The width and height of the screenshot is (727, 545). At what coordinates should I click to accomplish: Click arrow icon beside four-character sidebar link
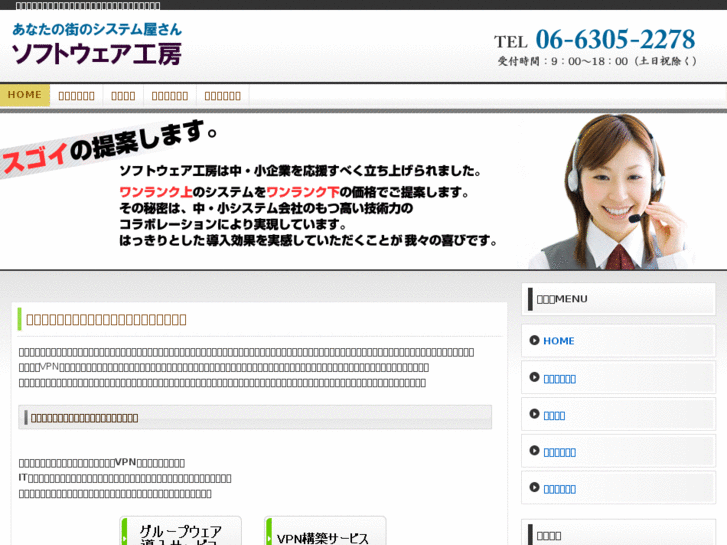534,414
